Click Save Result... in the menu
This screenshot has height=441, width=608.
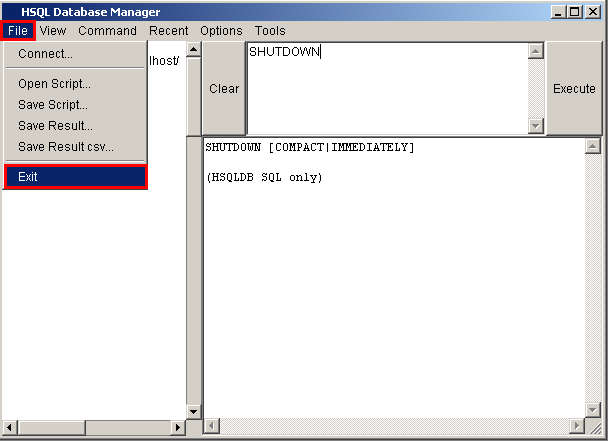(x=55, y=126)
